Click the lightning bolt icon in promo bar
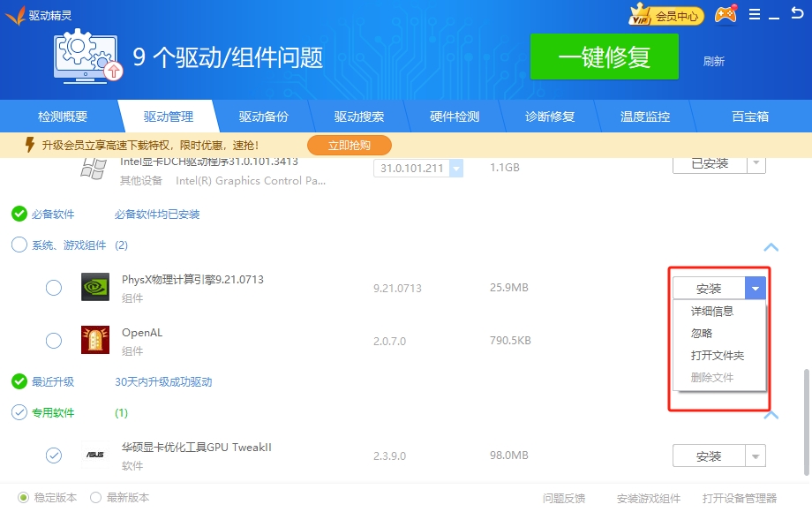The image size is (812, 512). [30, 145]
